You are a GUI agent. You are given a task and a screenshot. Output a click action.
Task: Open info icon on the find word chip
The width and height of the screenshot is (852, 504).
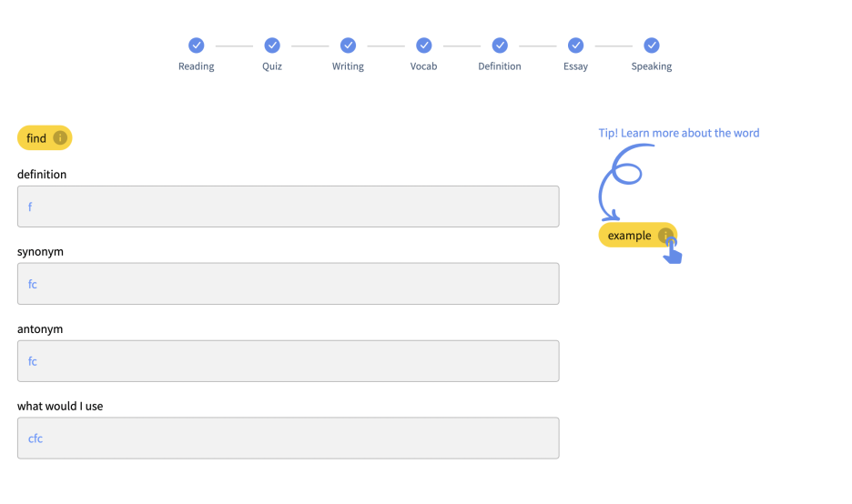[x=60, y=138]
